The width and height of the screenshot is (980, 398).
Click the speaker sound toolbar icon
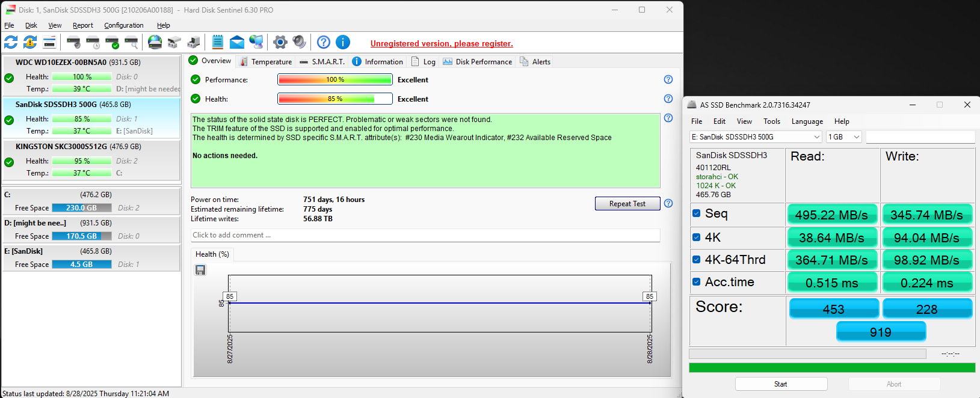[300, 42]
